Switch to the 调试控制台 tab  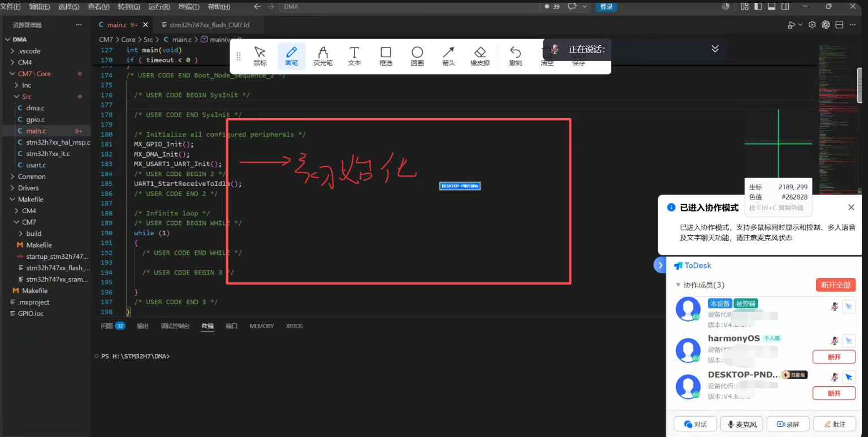pos(175,326)
